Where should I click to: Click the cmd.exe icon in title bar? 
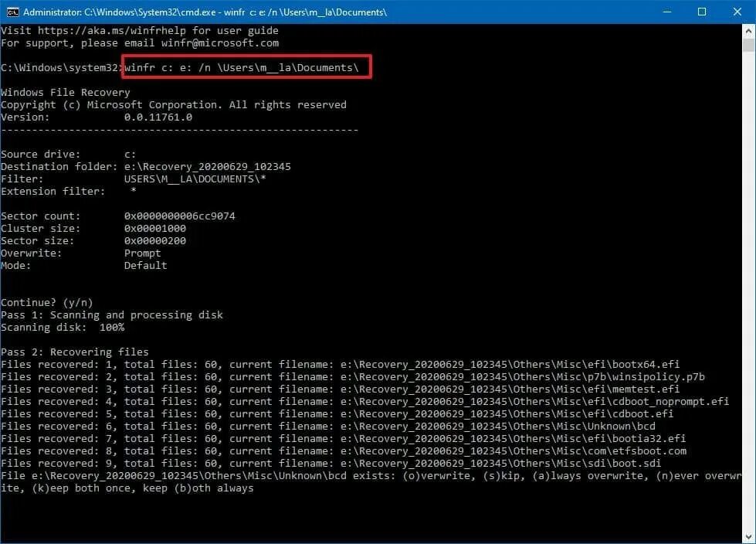click(x=12, y=12)
